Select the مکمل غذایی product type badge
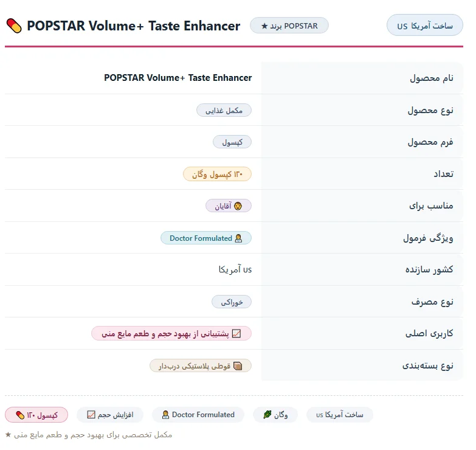Viewport: 476px width, 450px height. click(x=224, y=110)
